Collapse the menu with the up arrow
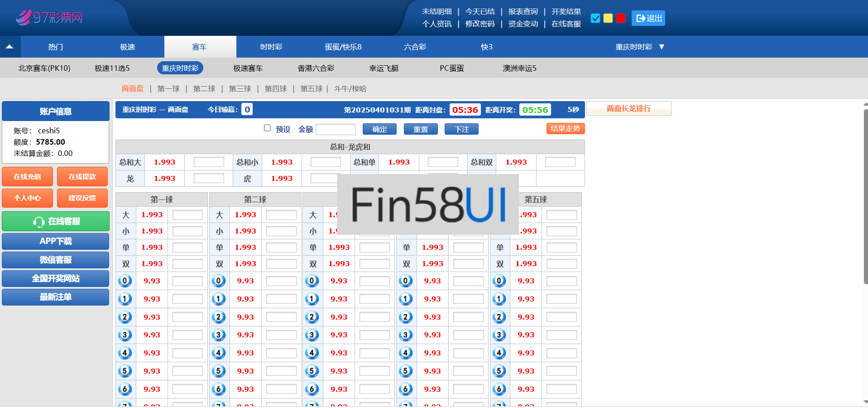This screenshot has height=408, width=868. [10, 47]
